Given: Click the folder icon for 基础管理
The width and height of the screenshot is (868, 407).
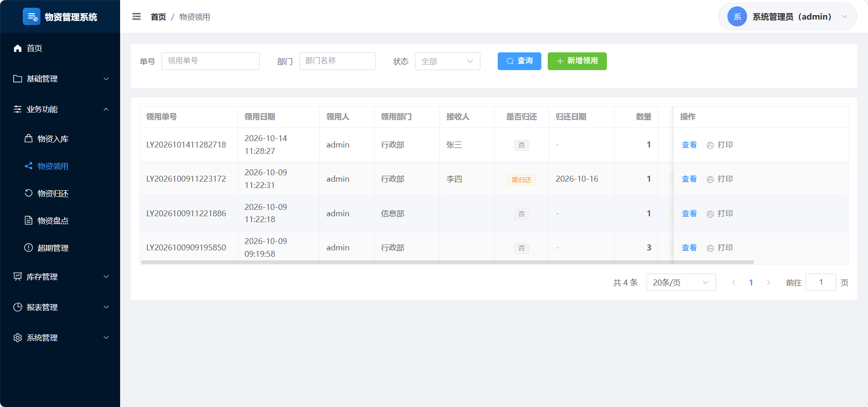Looking at the screenshot, I should coord(18,79).
